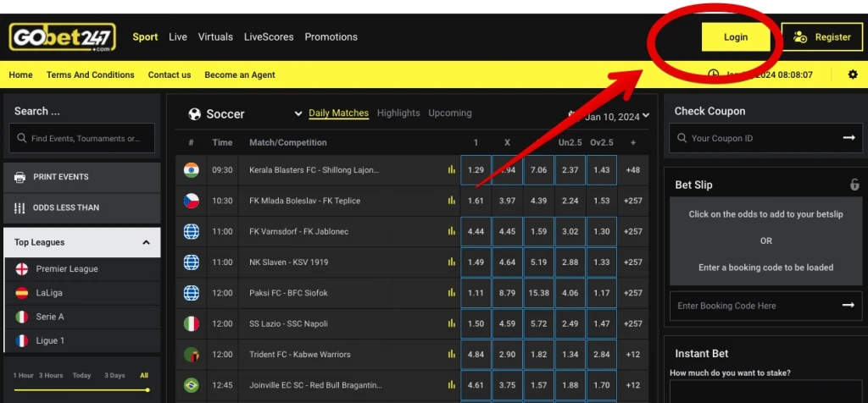Open stats icon for FK Mlada Boleslav match

point(452,201)
